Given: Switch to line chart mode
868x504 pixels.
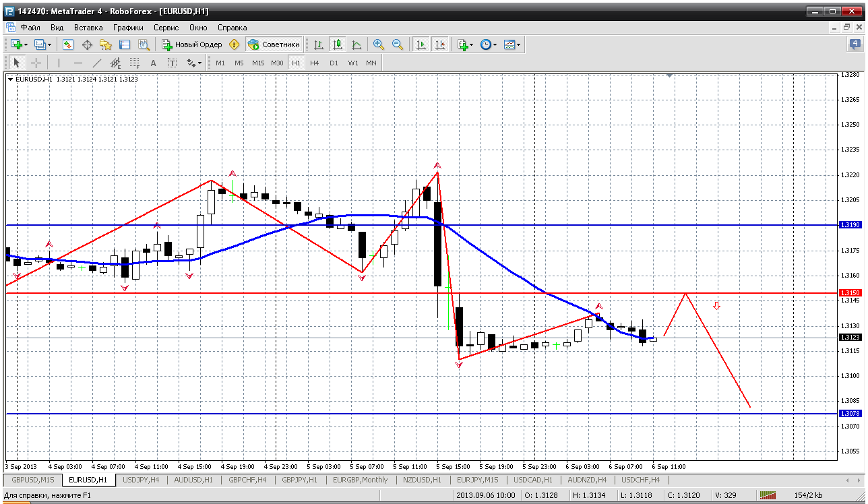Looking at the screenshot, I should coord(356,44).
